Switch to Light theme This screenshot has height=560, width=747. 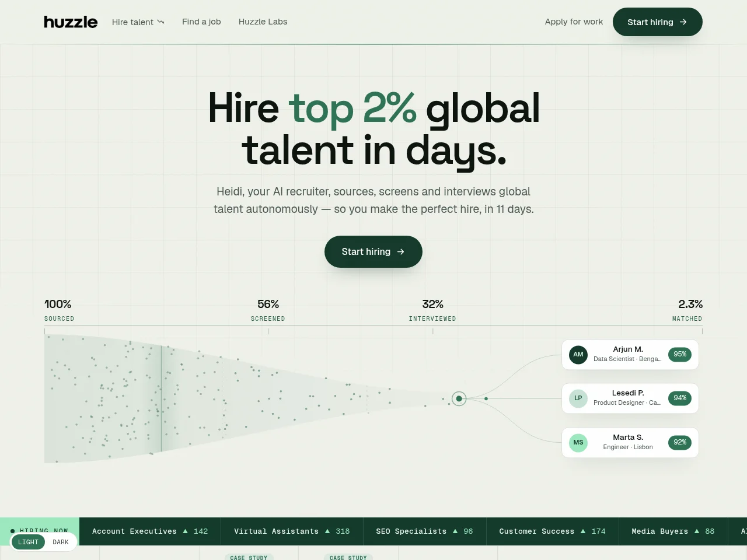(x=28, y=542)
